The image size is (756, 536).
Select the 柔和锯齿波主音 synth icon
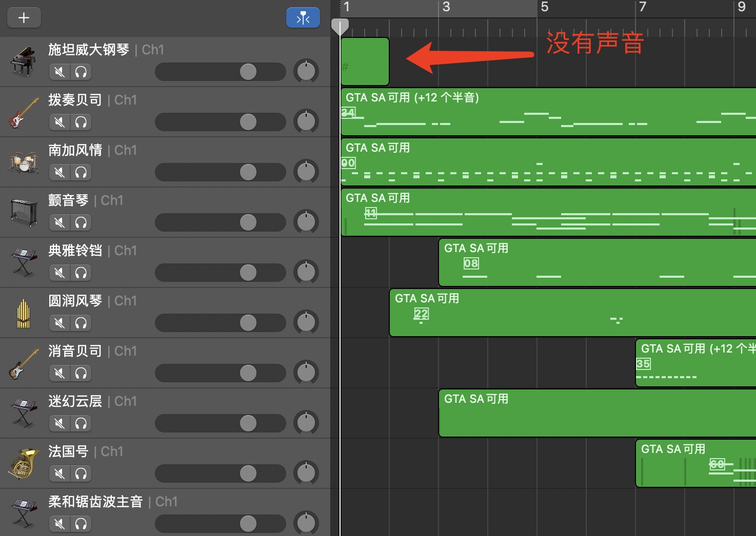[x=23, y=513]
